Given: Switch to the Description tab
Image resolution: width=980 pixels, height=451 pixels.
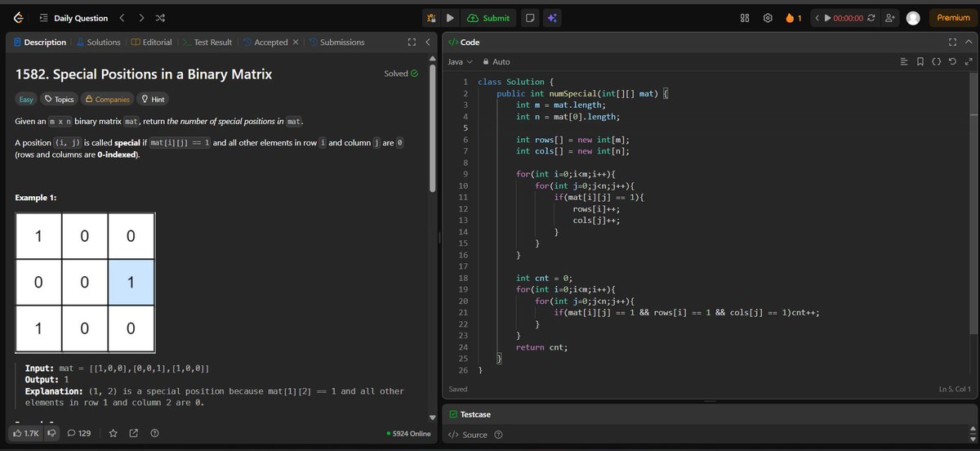Looking at the screenshot, I should pyautogui.click(x=40, y=42).
